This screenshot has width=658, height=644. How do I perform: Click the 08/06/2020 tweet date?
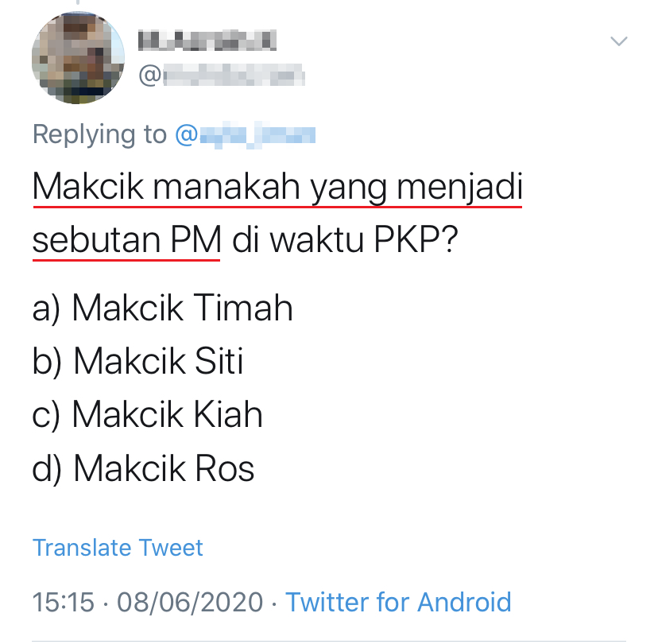[189, 602]
